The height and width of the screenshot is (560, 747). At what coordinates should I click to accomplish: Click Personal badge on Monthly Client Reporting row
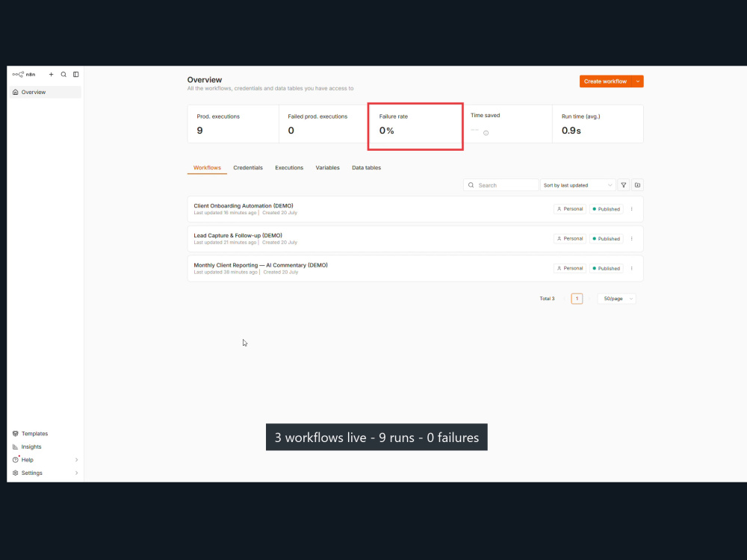570,269
